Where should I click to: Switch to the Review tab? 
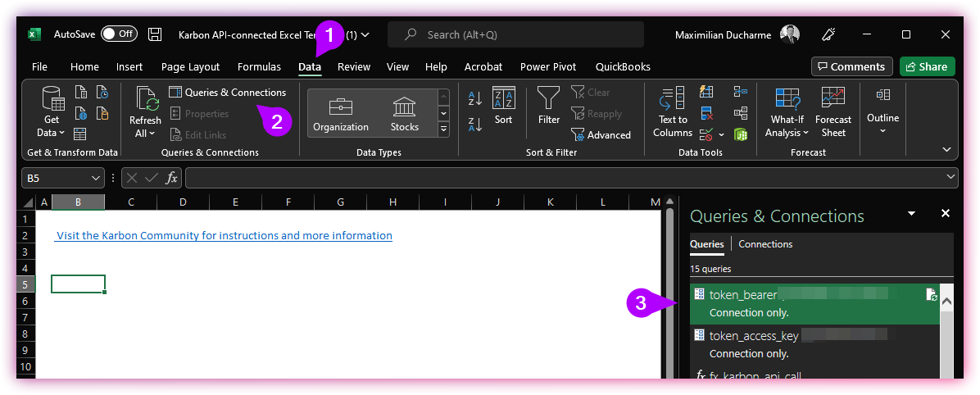click(x=354, y=67)
